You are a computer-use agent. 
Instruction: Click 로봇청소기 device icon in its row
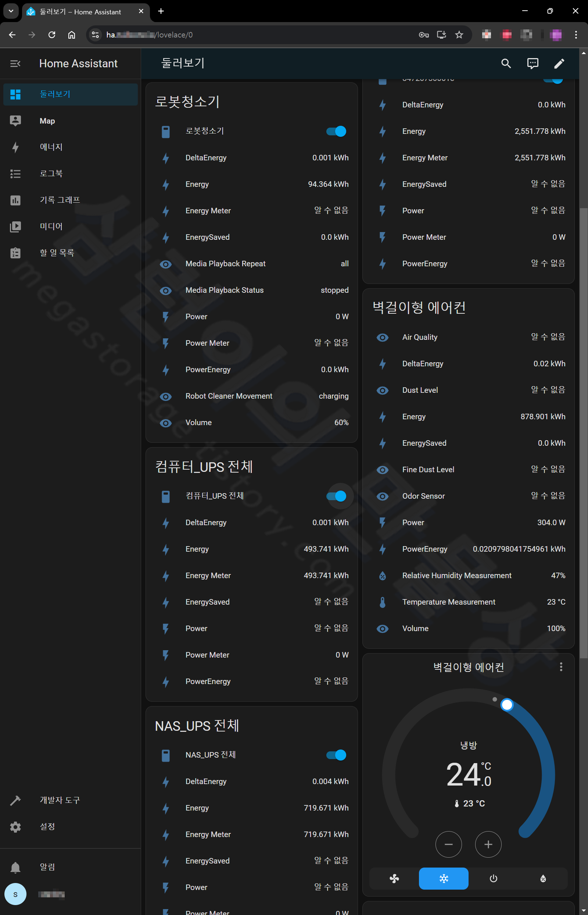point(166,132)
